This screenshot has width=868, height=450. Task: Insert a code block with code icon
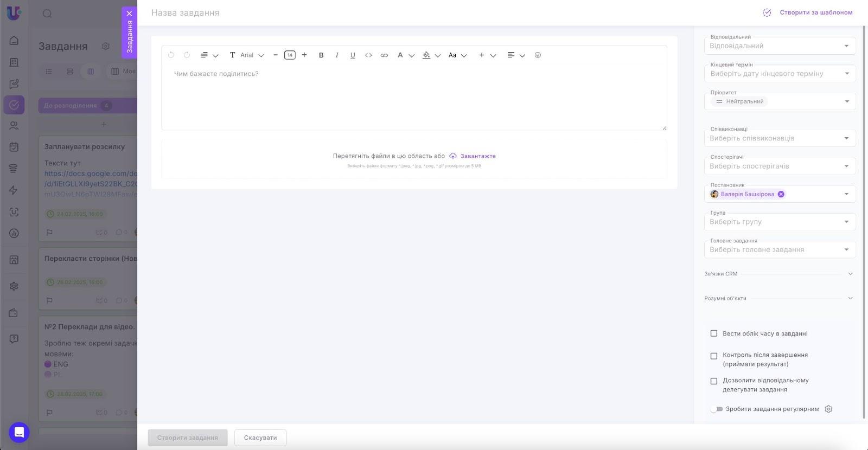(x=368, y=55)
